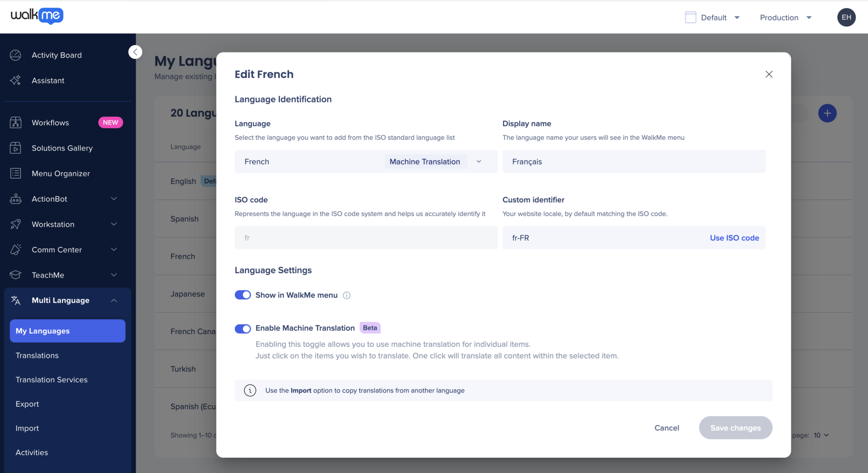The image size is (868, 473).
Task: Toggle Show in WalkMe menu off
Action: 243,295
